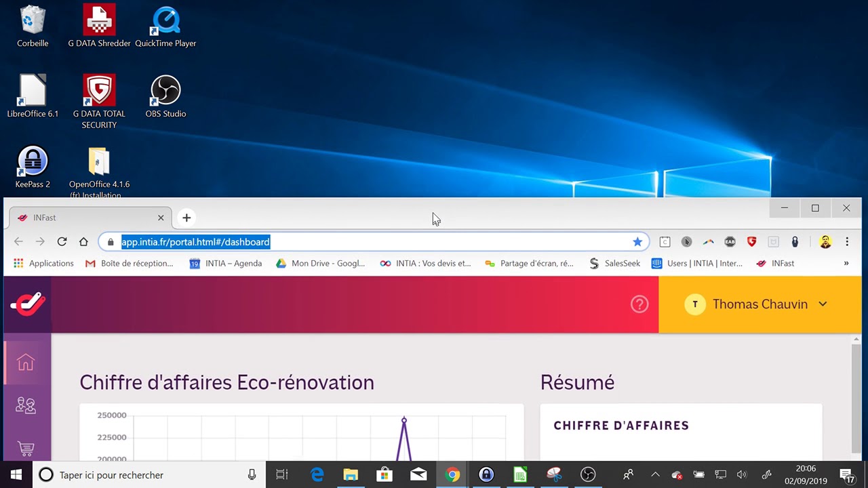
Task: Open the EAB extension icon
Action: (730, 242)
